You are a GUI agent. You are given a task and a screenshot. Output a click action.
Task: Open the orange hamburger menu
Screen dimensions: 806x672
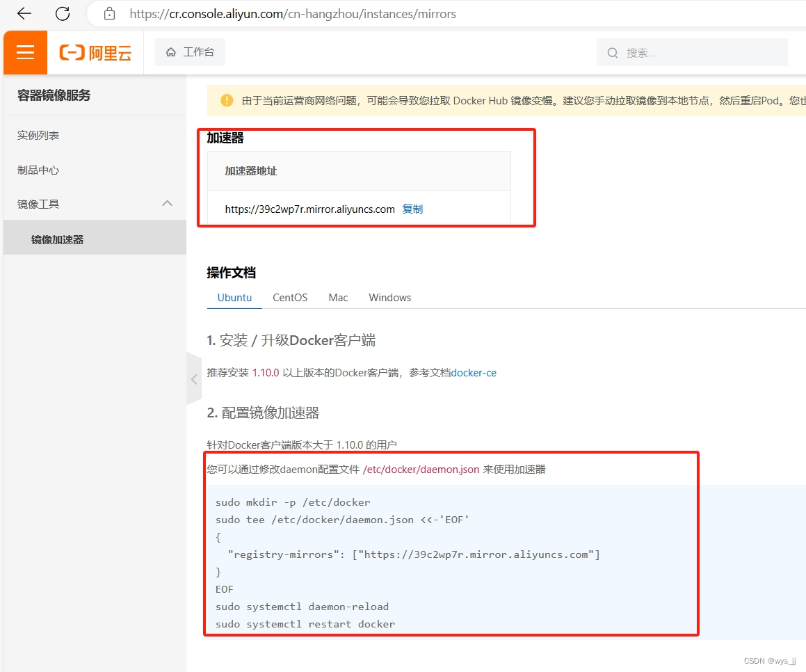(25, 52)
